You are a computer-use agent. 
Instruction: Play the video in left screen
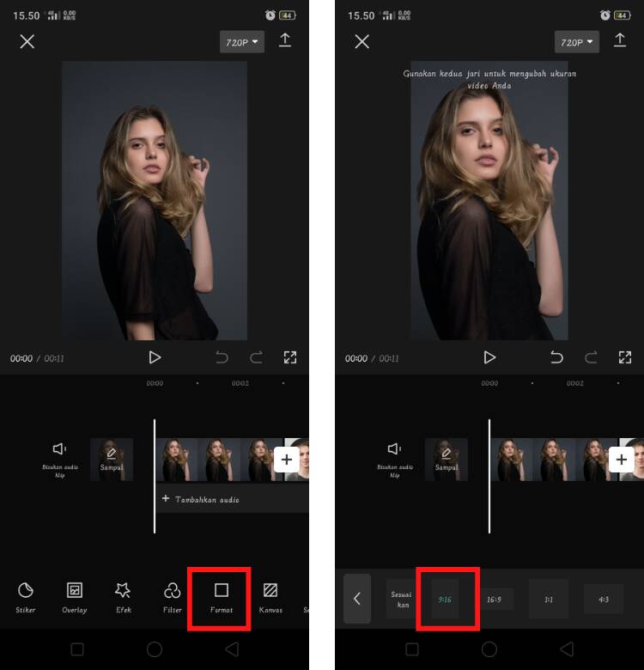coord(155,357)
